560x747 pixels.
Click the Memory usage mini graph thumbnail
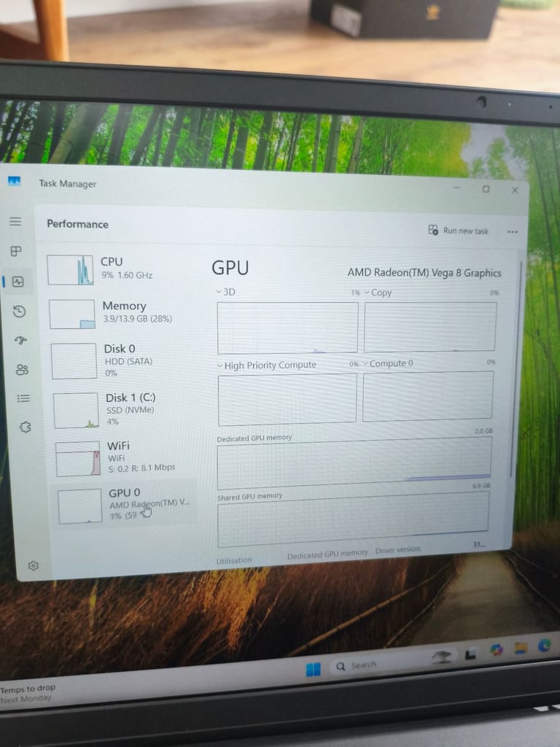pos(72,314)
